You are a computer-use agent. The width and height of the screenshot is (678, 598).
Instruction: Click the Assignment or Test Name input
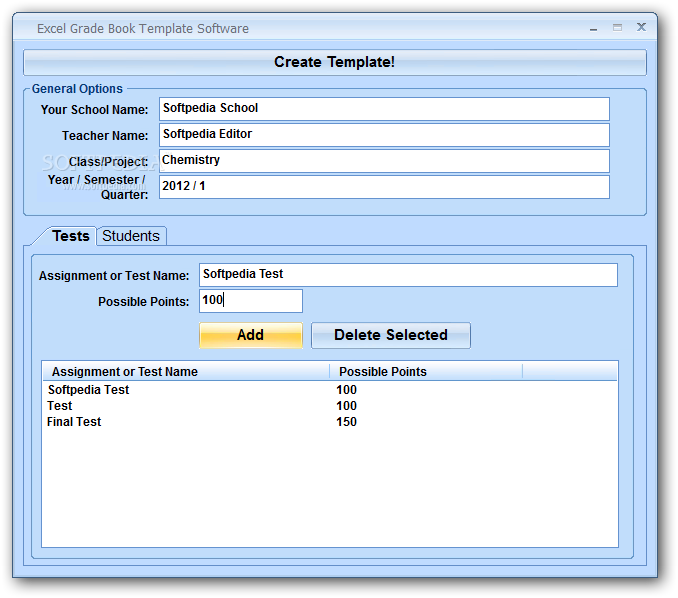tap(408, 275)
